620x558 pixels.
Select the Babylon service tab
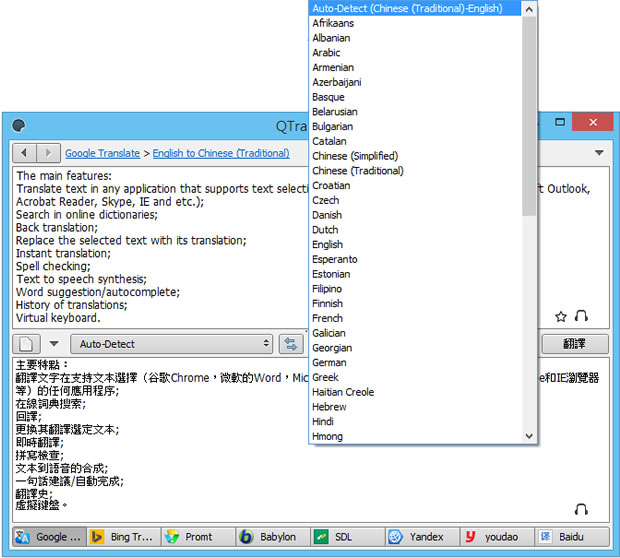(270, 537)
